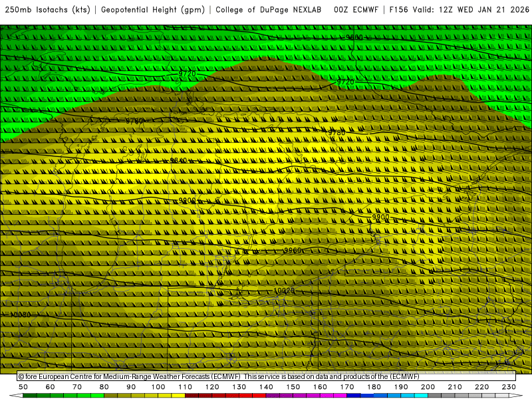Click the 50 value on color scale
532x399 pixels.
pos(23,387)
